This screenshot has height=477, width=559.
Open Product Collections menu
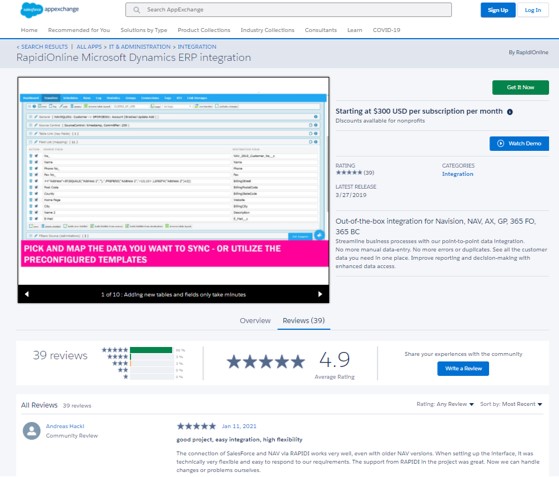(x=204, y=30)
